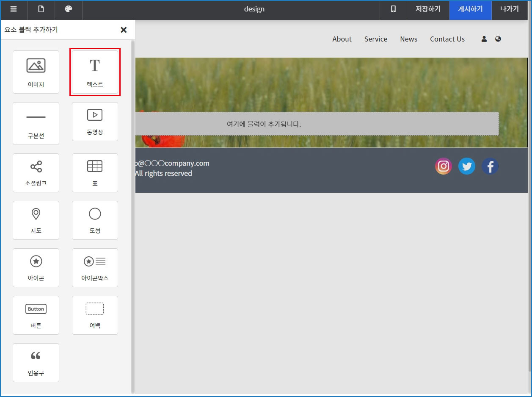
Task: Add an 아이콘박스 icon box block
Action: coord(95,268)
